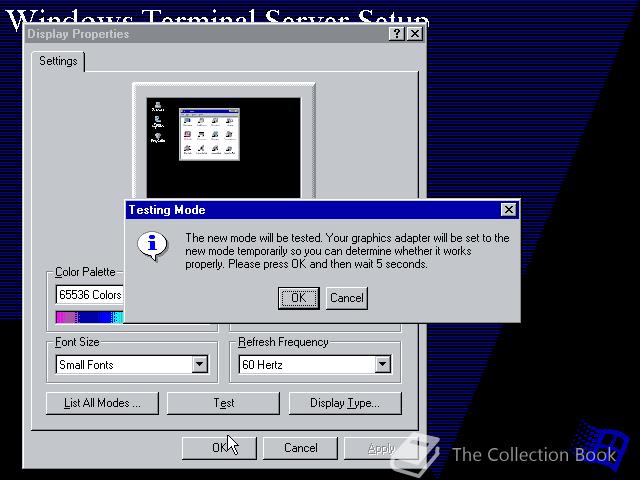This screenshot has width=640, height=480.
Task: Click the 65536 Colors palette combo box
Action: (89, 295)
